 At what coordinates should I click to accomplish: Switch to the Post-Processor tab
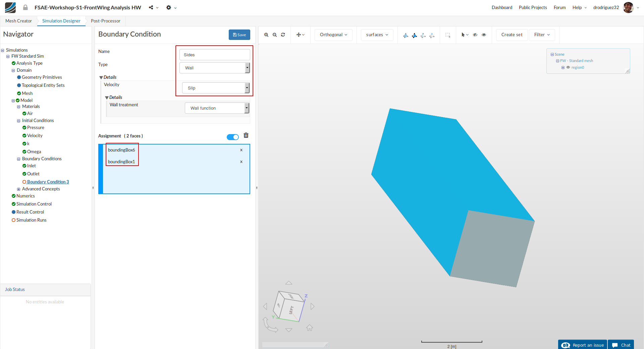[106, 21]
